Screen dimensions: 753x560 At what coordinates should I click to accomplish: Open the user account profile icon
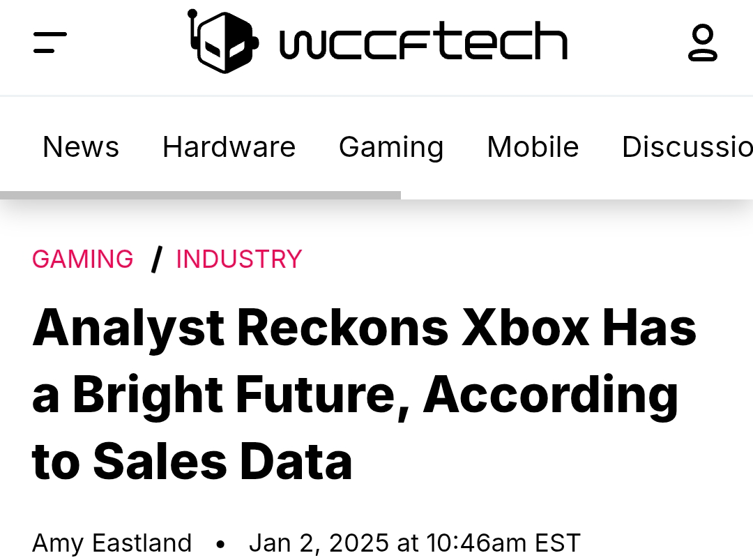tap(702, 43)
